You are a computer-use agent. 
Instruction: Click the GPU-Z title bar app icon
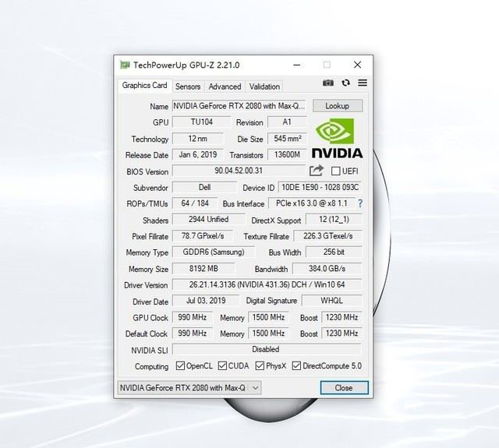click(x=125, y=65)
